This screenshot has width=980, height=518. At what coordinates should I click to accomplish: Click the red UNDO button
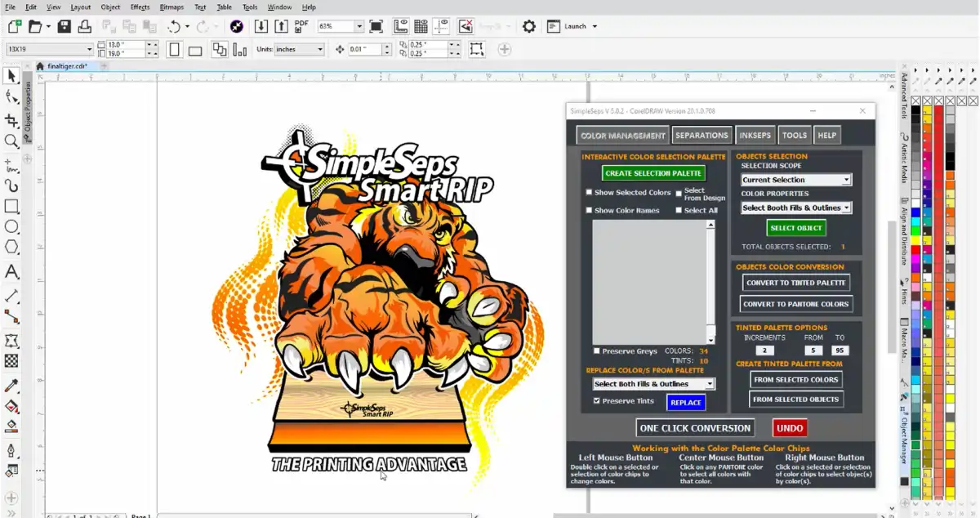pos(790,428)
